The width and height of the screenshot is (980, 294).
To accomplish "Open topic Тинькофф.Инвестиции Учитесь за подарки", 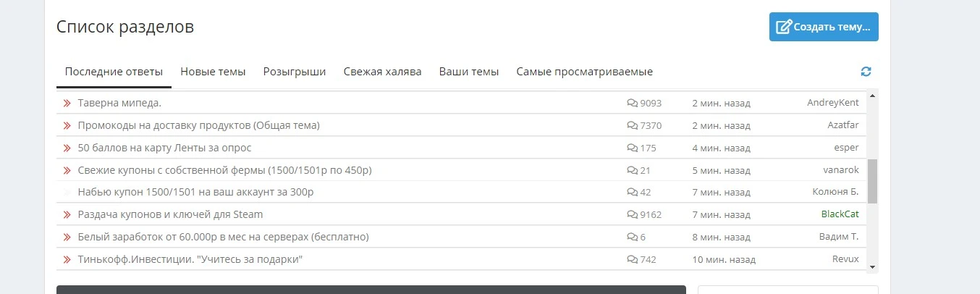I will [190, 259].
